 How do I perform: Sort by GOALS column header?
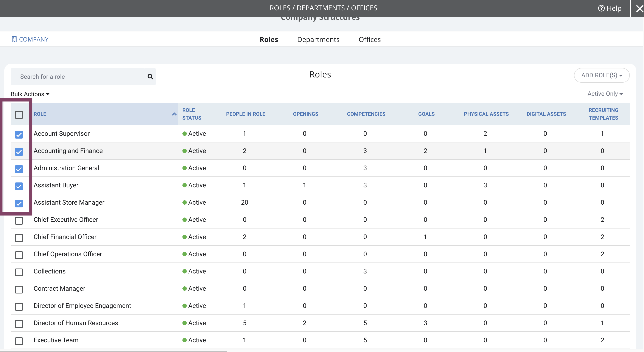(426, 114)
